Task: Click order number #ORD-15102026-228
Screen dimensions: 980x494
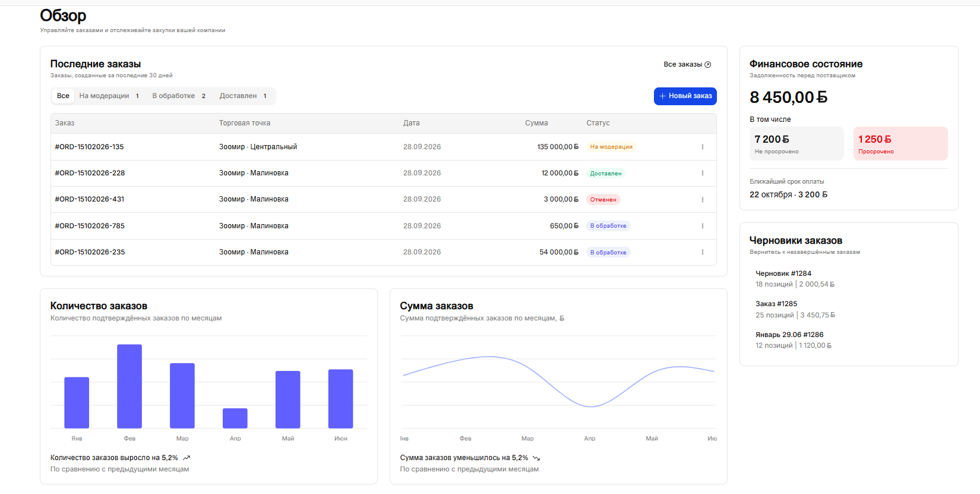Action: [90, 173]
